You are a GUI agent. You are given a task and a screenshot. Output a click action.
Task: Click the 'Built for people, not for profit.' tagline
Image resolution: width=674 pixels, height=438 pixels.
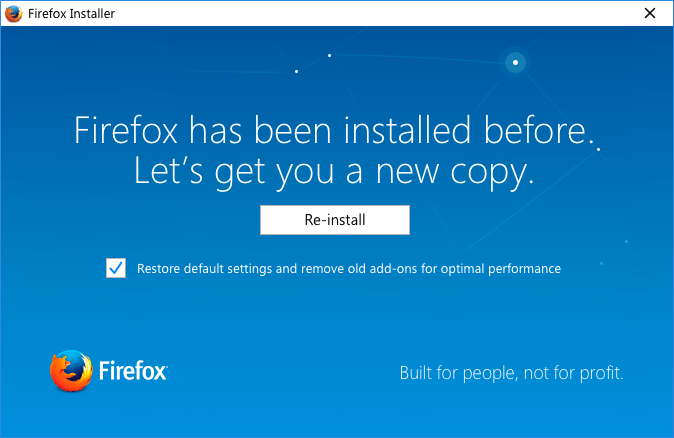click(x=512, y=373)
